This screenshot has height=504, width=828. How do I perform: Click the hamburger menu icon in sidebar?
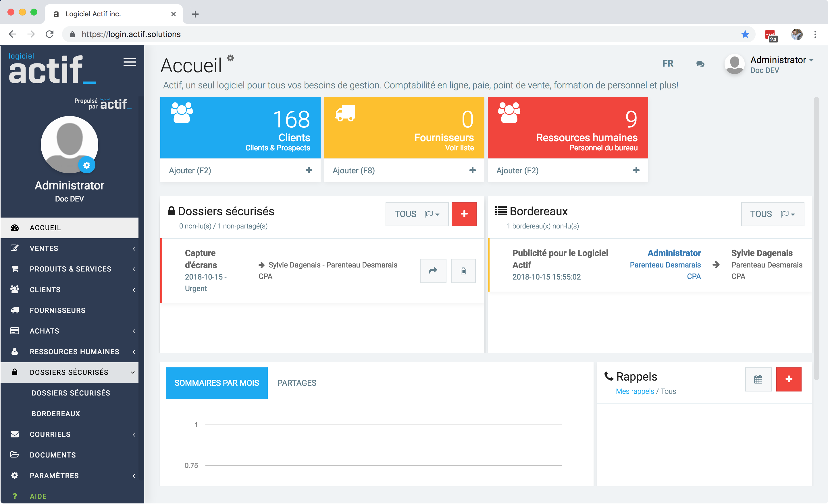pyautogui.click(x=129, y=62)
